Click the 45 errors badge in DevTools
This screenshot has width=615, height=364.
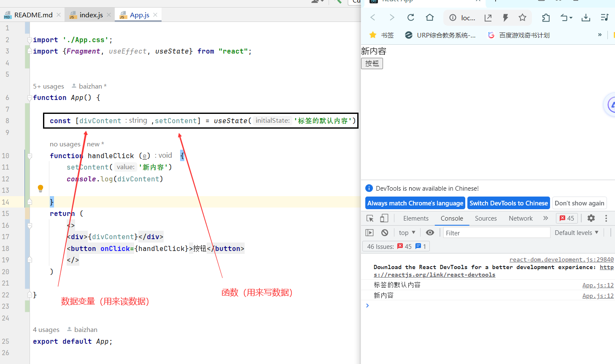click(x=567, y=218)
